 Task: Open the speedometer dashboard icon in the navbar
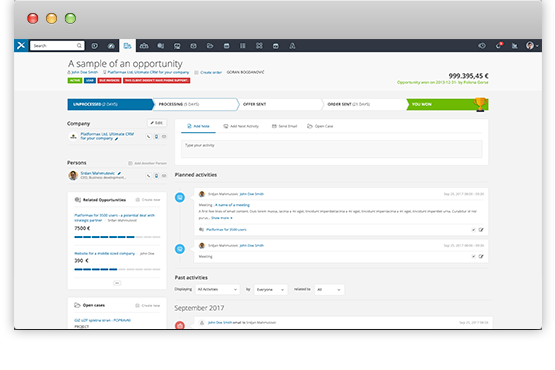tap(111, 46)
